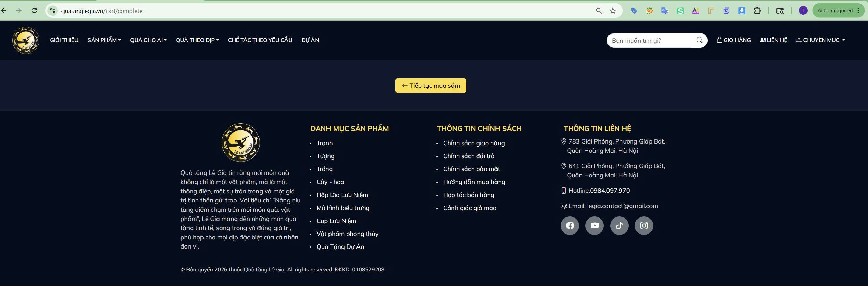Expand the QUÀ THEO DỊP dropdown

pyautogui.click(x=197, y=40)
